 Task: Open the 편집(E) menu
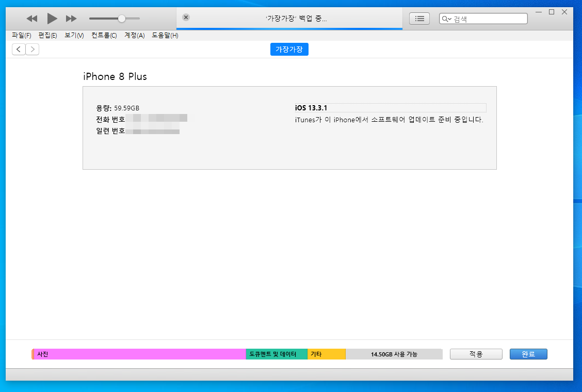[x=47, y=35]
